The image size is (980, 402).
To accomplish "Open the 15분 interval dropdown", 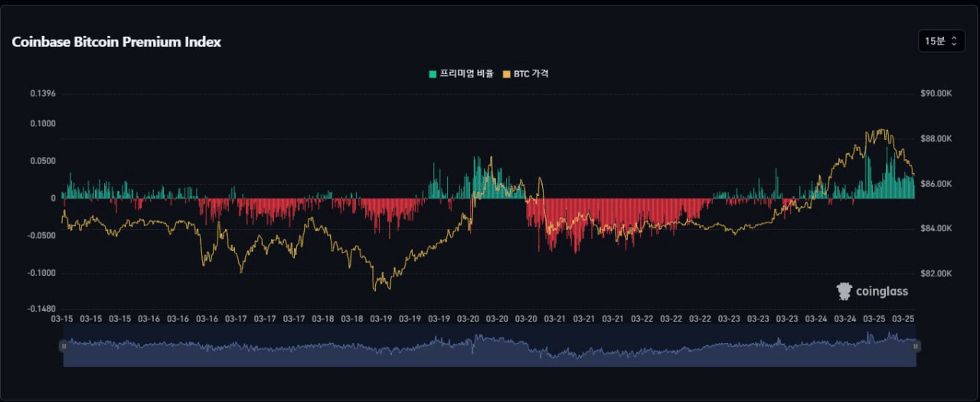I will [x=941, y=41].
